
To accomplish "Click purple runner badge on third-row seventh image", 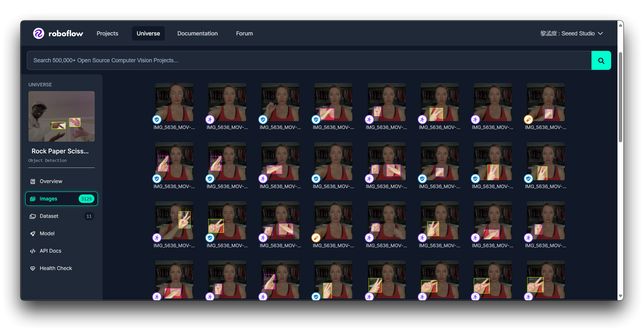I will pos(475,238).
